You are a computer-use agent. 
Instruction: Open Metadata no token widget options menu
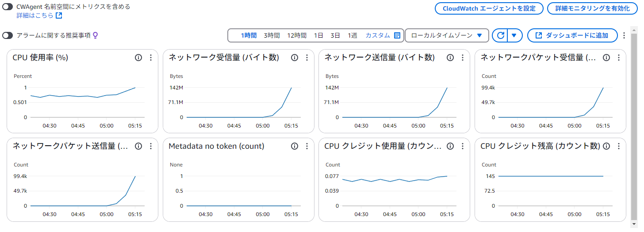pyautogui.click(x=307, y=146)
